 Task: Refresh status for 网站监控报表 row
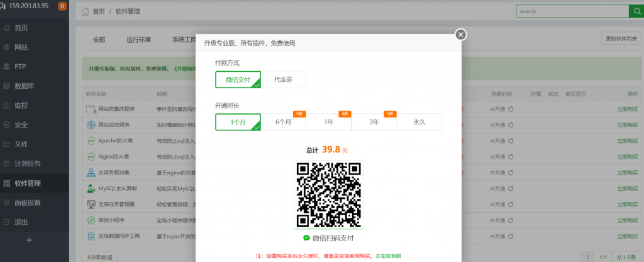[511, 125]
